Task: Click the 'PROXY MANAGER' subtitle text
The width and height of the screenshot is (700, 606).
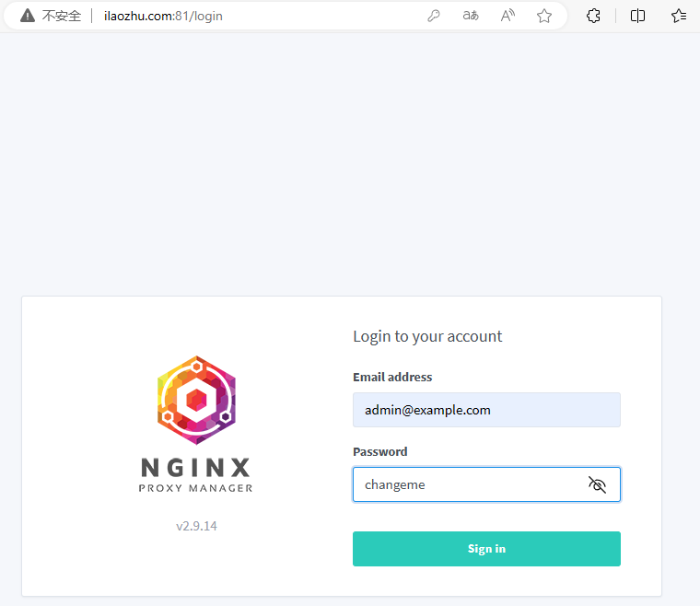Action: [x=195, y=488]
